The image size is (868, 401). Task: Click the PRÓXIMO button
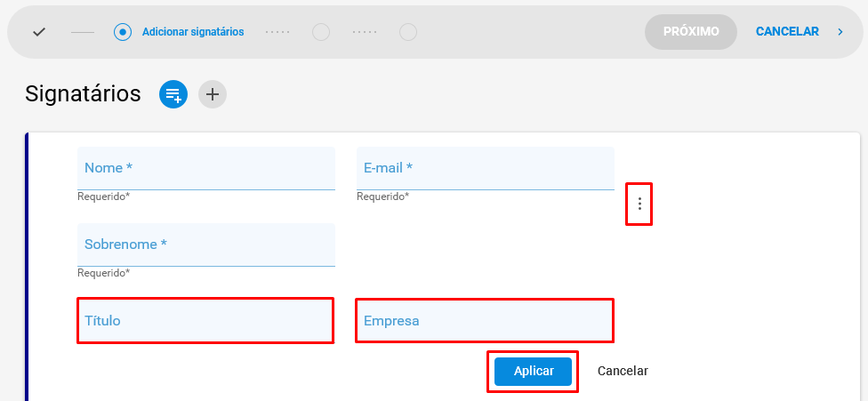pos(691,32)
